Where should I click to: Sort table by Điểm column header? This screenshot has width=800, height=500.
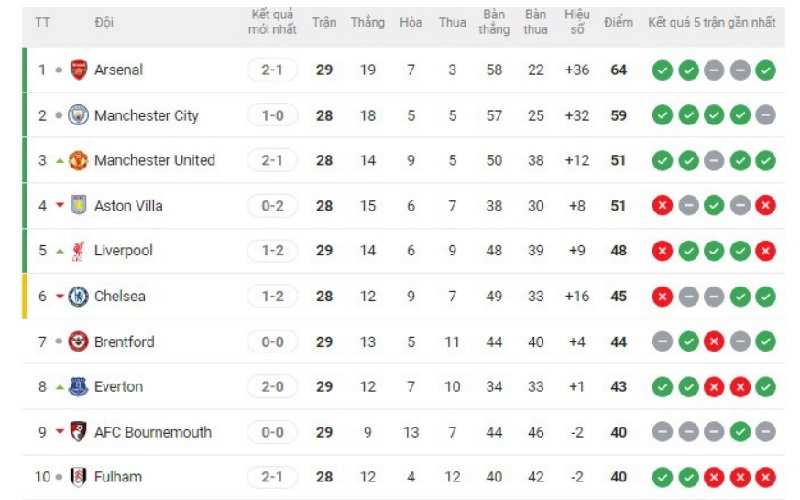(618, 22)
